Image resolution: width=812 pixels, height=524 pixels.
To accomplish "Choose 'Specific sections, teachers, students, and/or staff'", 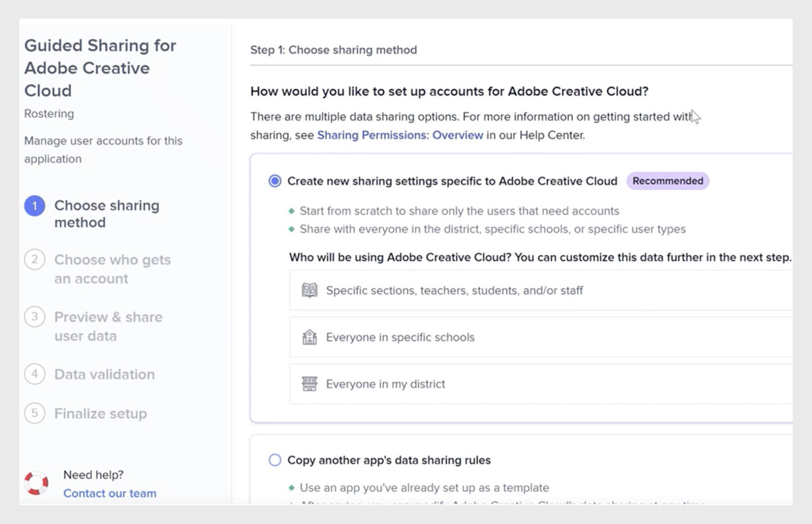I will pos(541,290).
